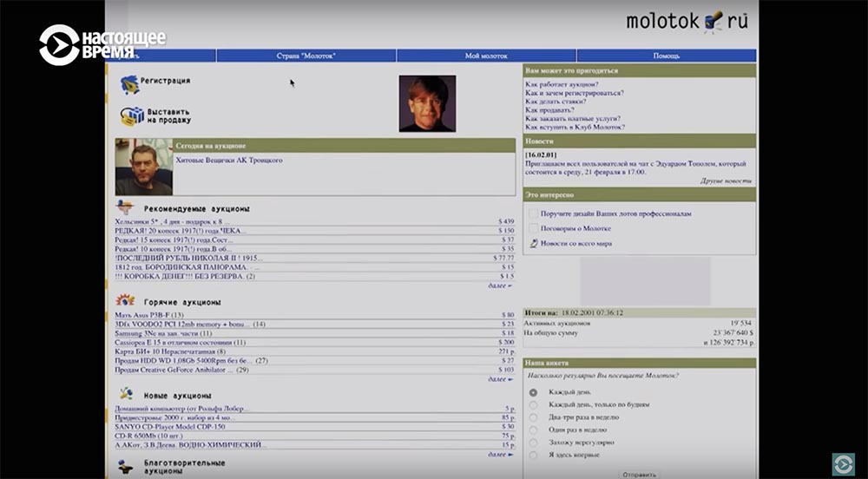Open 'далее' under Горячие аукционы

coord(500,379)
